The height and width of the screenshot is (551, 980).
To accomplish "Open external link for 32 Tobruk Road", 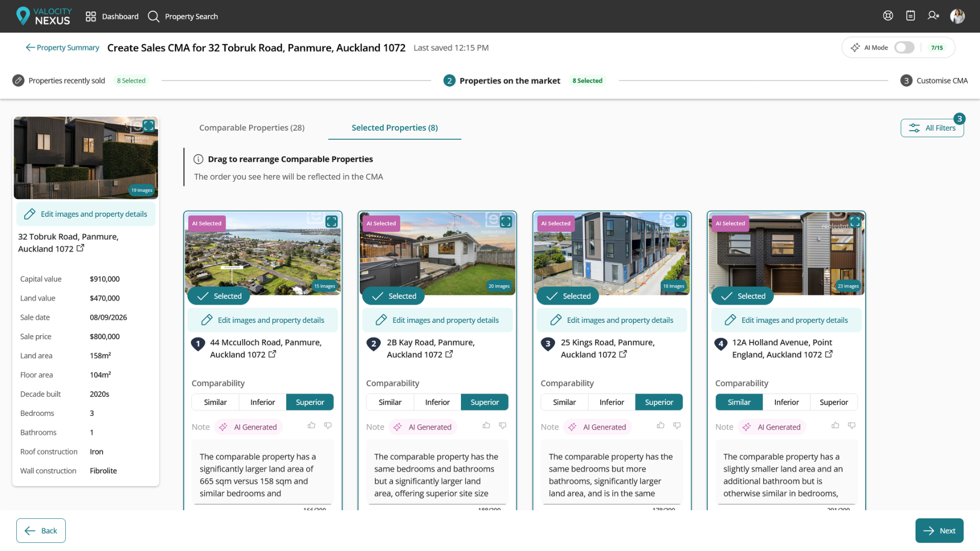I will (x=80, y=248).
